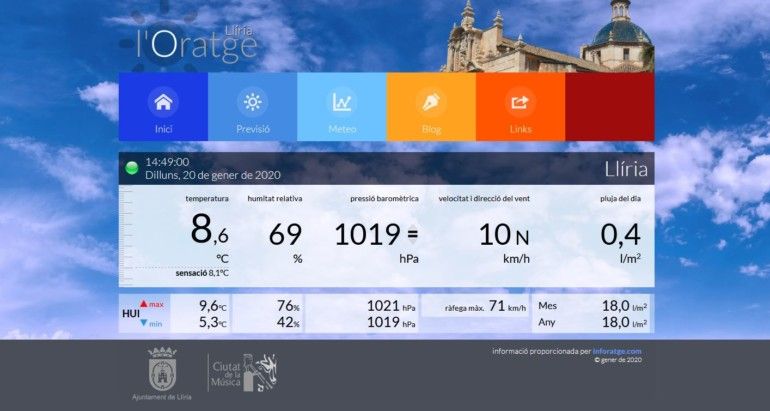This screenshot has height=411, width=770.
Task: Click the Ciutat de la Música logo
Action: click(x=243, y=372)
